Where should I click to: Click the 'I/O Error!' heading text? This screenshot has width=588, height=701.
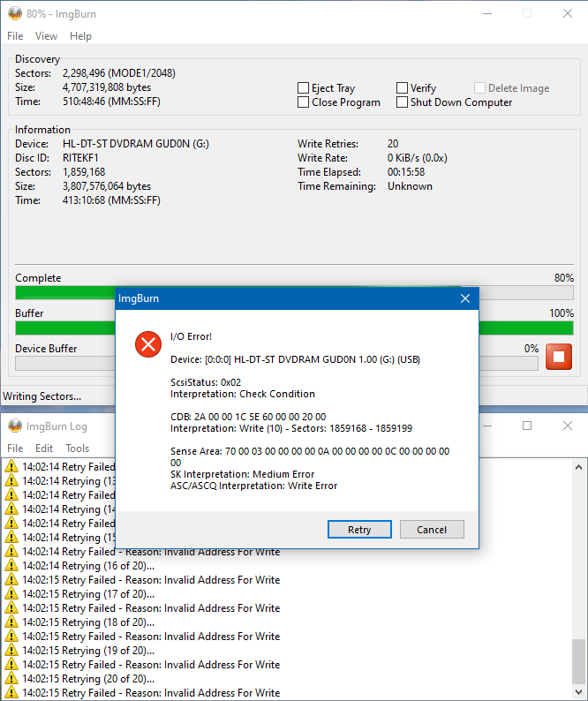coord(192,336)
